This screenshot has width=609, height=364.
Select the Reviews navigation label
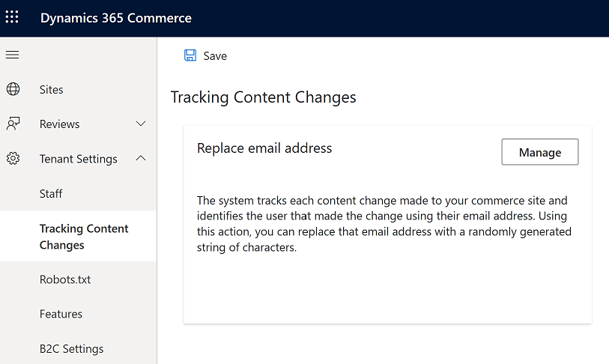[x=59, y=124]
